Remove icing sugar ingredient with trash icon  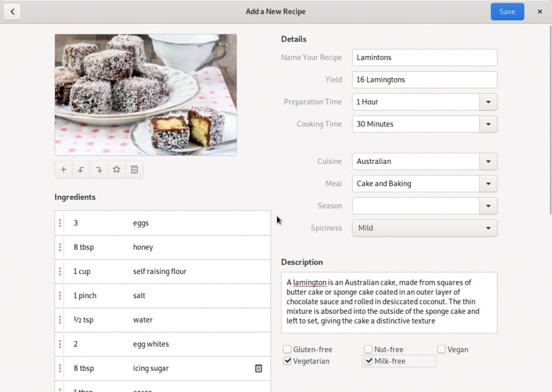258,368
